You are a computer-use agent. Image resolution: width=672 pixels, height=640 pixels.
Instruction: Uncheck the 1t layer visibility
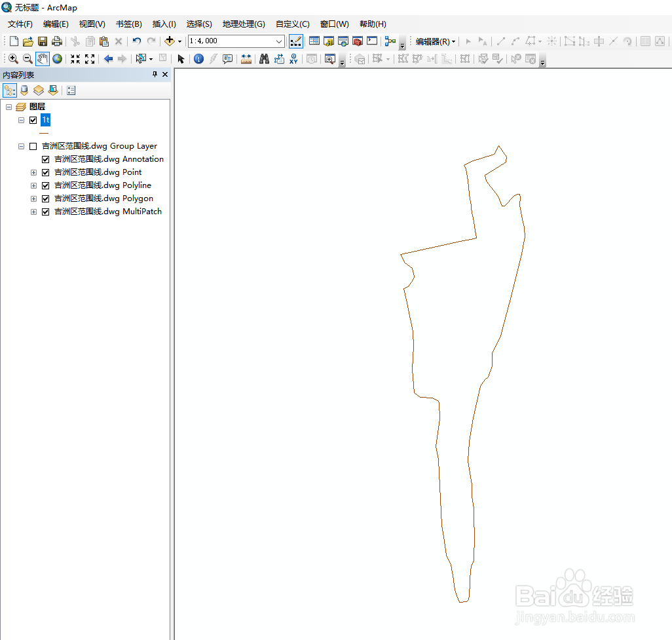click(x=33, y=120)
